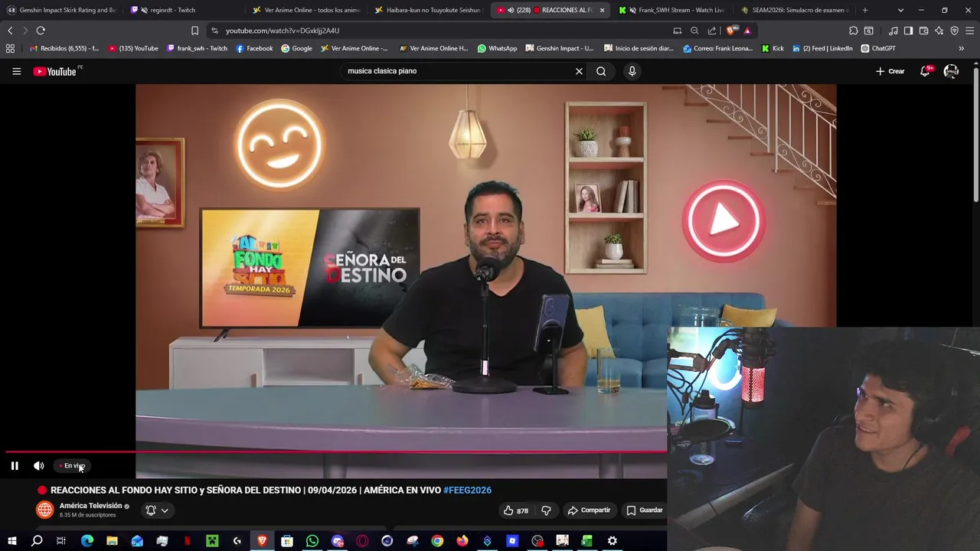Open the ChatGPT bookmark
Image resolution: width=980 pixels, height=551 pixels.
pyautogui.click(x=877, y=48)
